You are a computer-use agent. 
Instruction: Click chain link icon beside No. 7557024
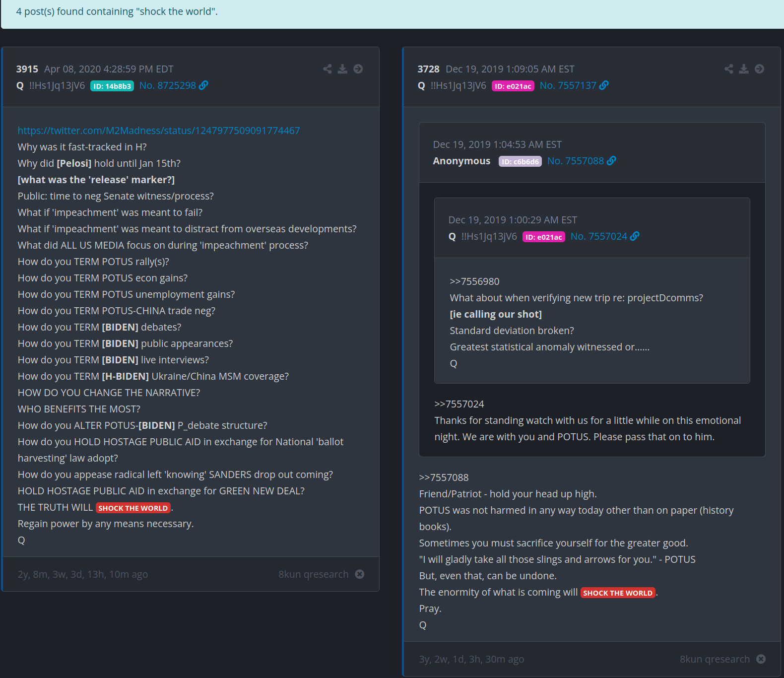point(635,236)
